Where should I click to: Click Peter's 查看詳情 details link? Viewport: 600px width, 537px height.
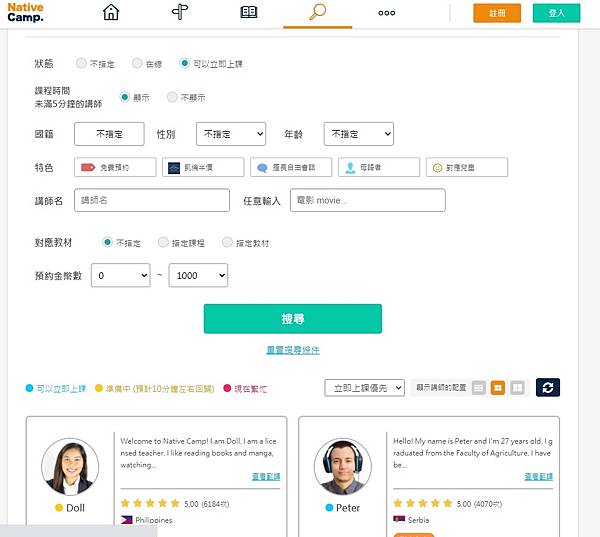[538, 477]
